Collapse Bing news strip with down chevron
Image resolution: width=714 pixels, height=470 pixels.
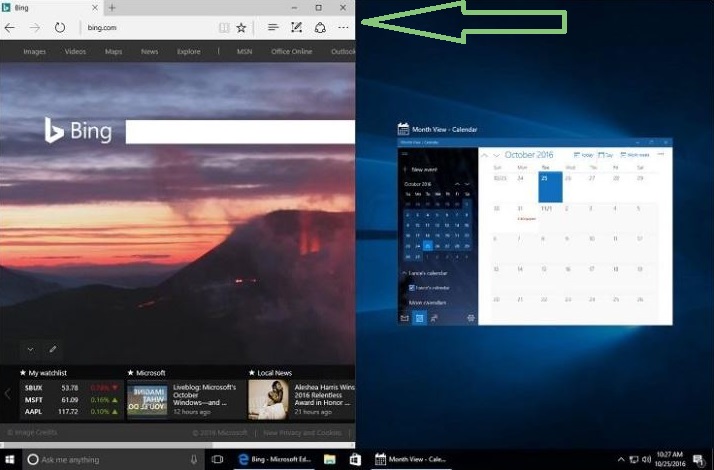pos(30,349)
